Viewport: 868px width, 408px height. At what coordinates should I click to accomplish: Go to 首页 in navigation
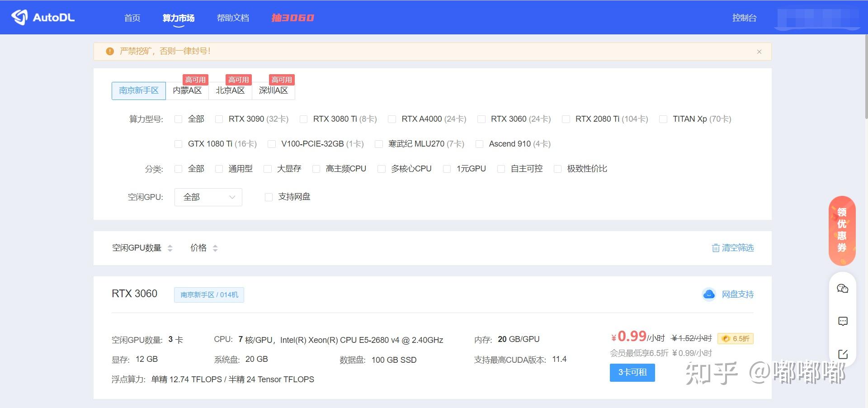132,18
